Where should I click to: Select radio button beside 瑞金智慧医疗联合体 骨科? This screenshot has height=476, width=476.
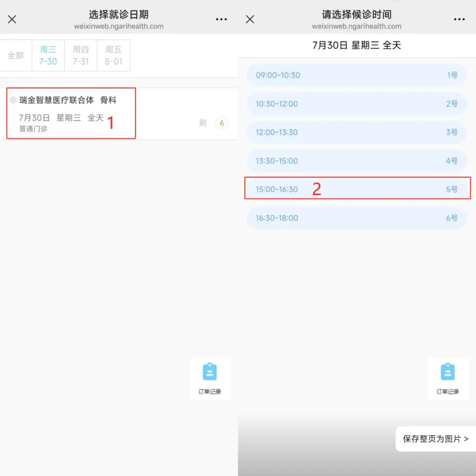pyautogui.click(x=13, y=100)
